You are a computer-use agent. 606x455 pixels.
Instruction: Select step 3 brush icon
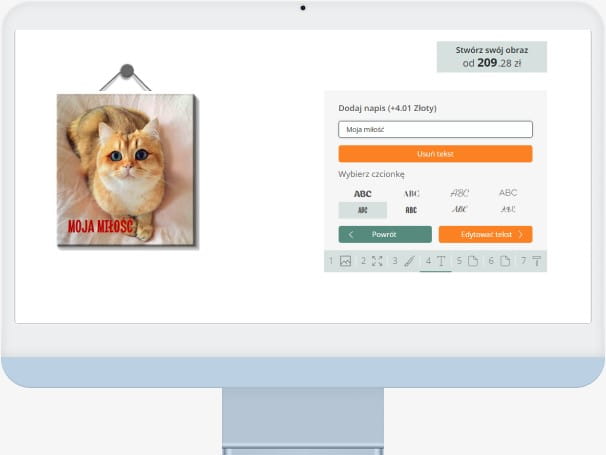coord(409,261)
